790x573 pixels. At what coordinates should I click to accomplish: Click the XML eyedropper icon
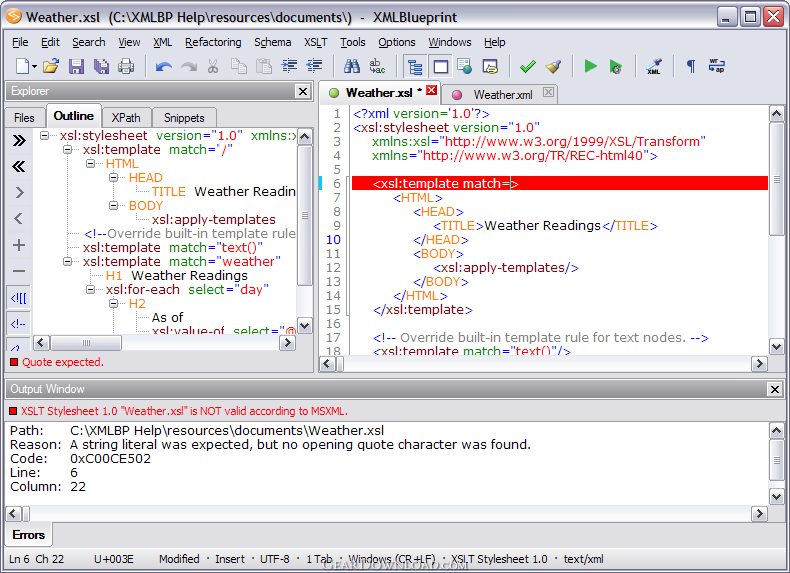(x=653, y=66)
